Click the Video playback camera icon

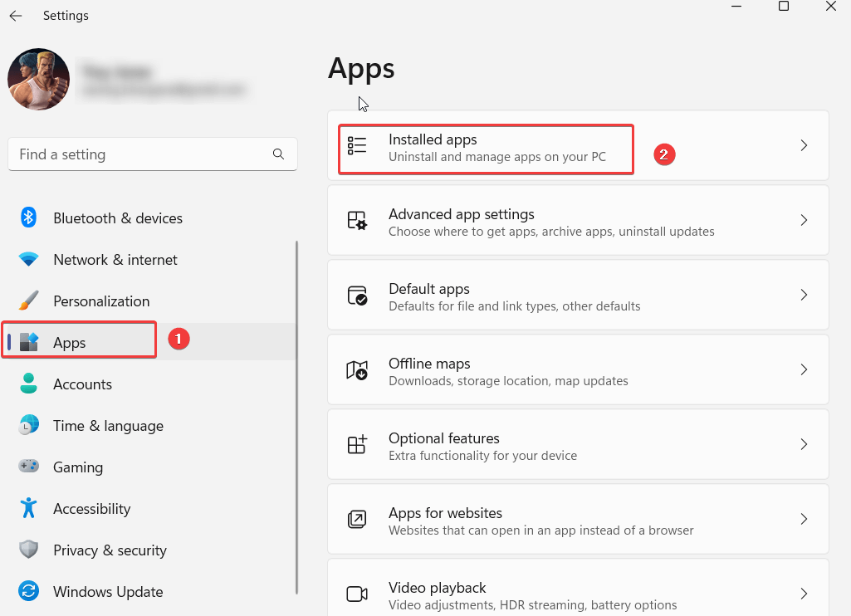tap(356, 594)
